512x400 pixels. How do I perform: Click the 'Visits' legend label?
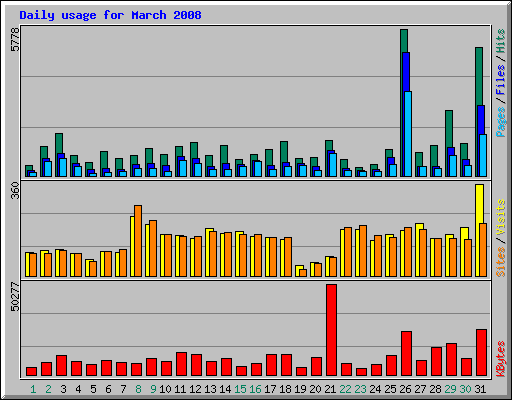[x=501, y=217]
